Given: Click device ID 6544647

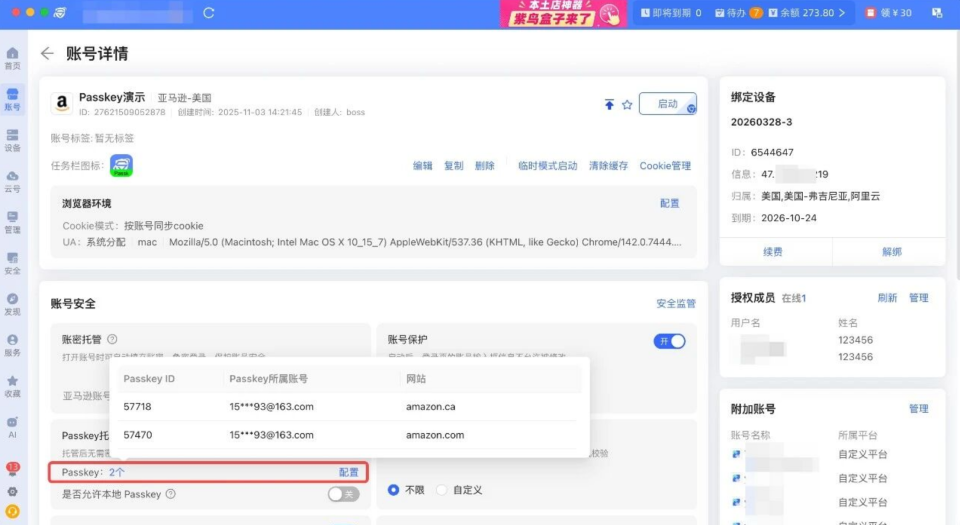Looking at the screenshot, I should click(x=772, y=152).
